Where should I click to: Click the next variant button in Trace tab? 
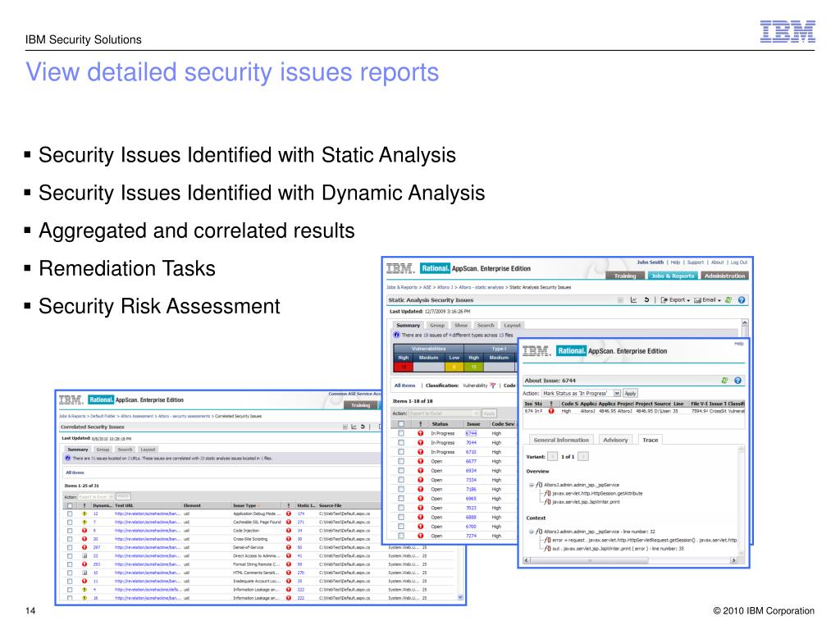pyautogui.click(x=583, y=456)
